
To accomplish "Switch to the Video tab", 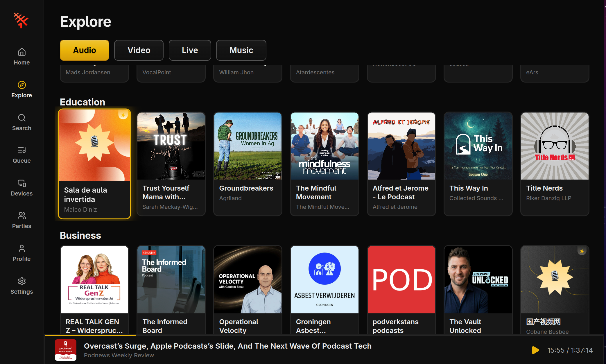I will (x=139, y=50).
